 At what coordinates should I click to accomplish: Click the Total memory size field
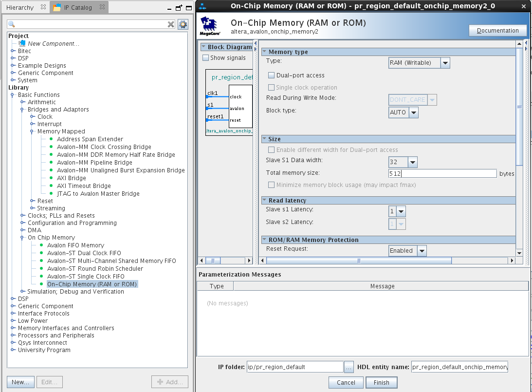(442, 173)
